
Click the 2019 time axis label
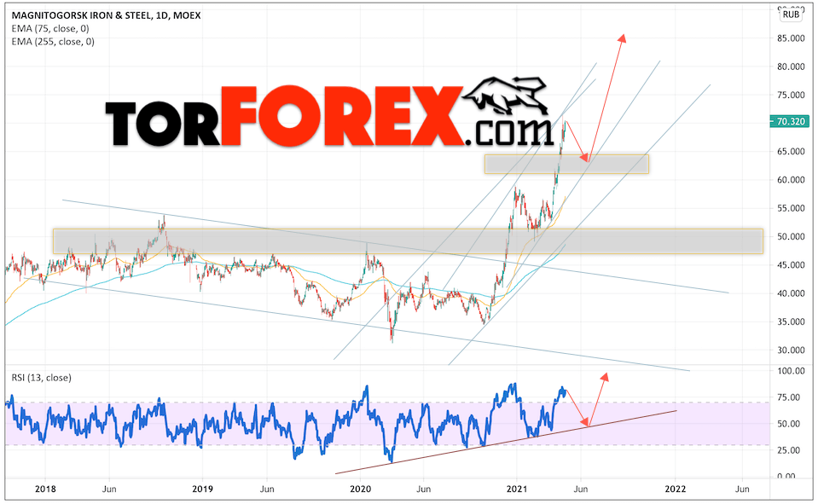point(202,489)
